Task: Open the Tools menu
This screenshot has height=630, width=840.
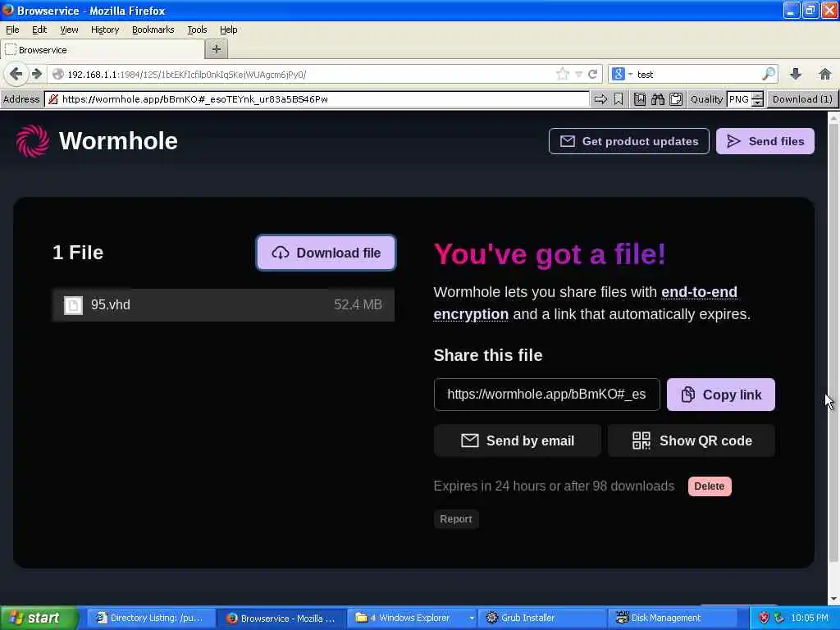Action: [197, 30]
